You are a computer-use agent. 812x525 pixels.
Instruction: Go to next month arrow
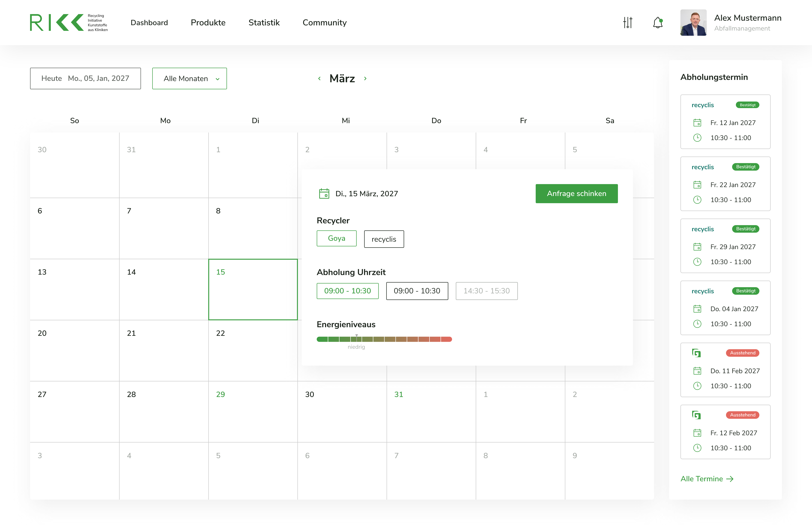[x=365, y=78]
